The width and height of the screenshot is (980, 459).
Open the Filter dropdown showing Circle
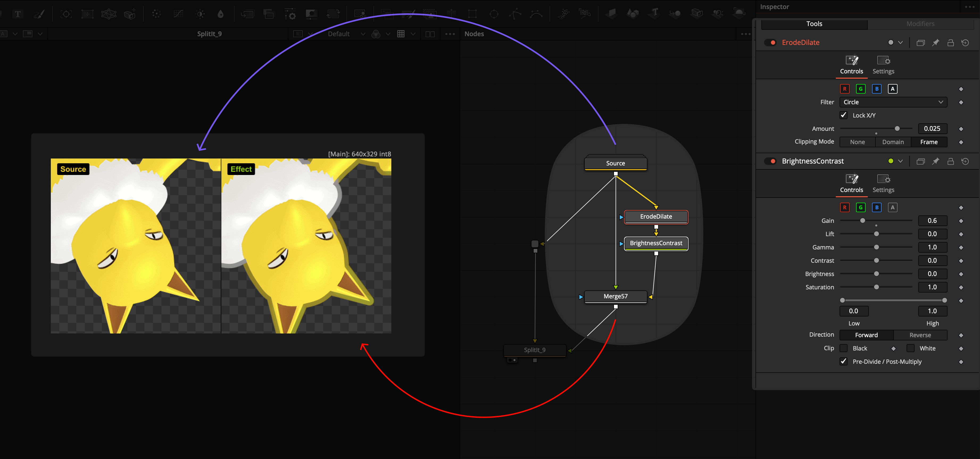[x=893, y=102]
